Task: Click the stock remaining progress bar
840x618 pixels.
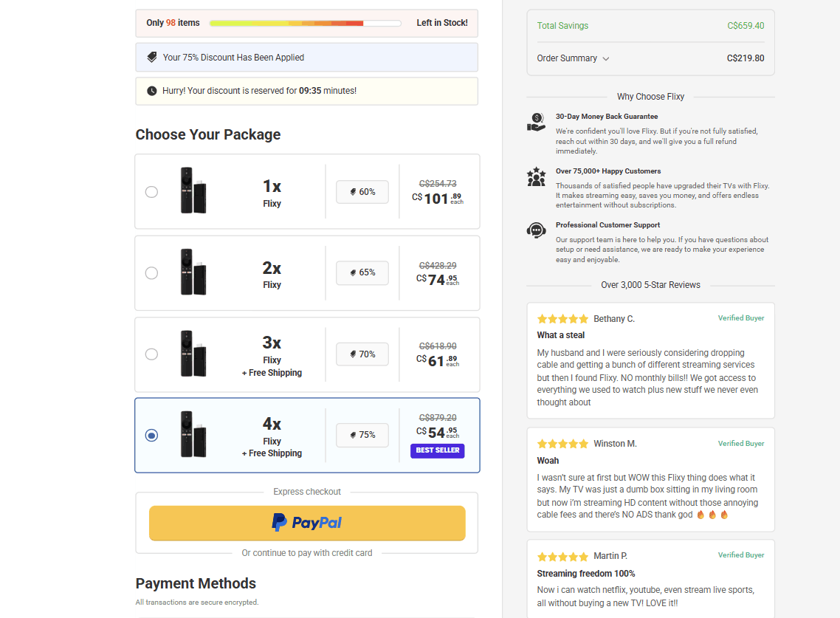Action: pyautogui.click(x=306, y=24)
